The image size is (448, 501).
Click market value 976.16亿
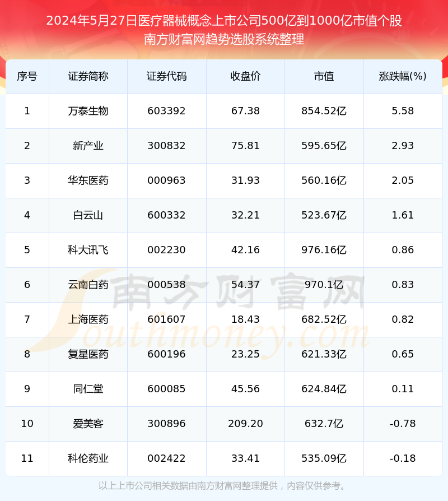pyautogui.click(x=324, y=250)
